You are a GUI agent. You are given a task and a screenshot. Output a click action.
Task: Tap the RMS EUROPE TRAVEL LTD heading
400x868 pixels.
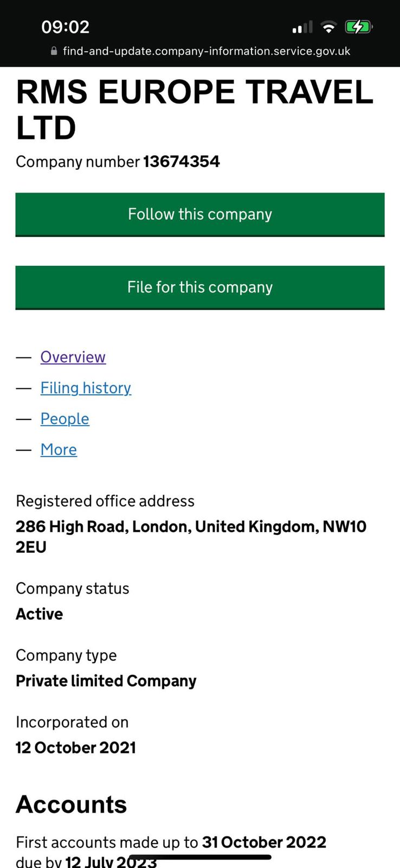pos(195,109)
